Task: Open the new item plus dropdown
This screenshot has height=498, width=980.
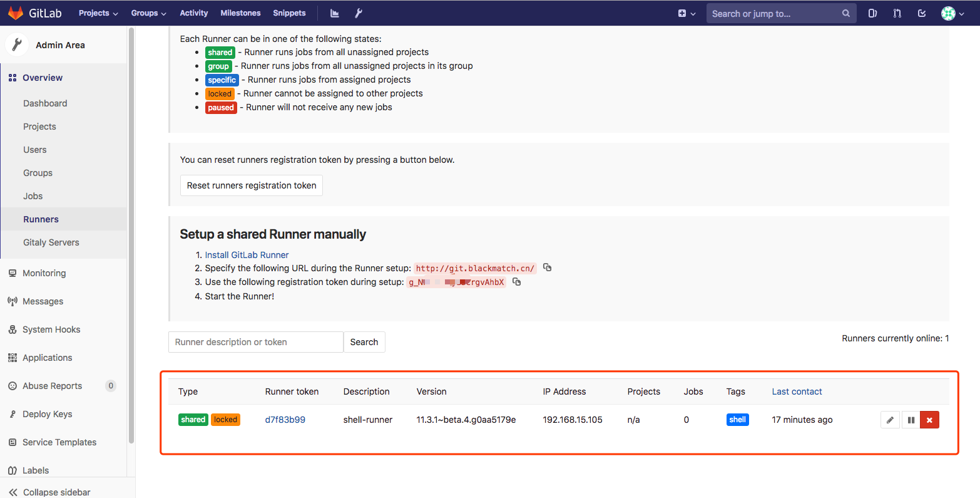Action: (687, 13)
